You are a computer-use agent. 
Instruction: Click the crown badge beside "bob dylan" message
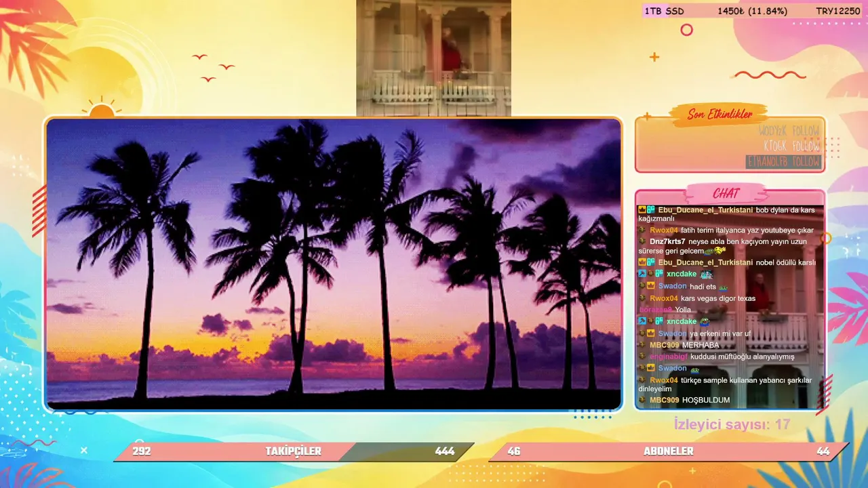[x=642, y=210]
